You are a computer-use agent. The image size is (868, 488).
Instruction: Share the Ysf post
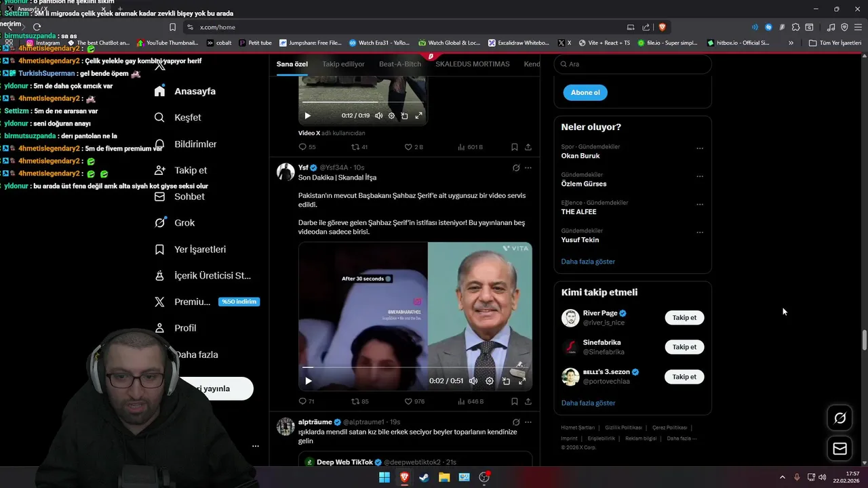[x=528, y=401]
